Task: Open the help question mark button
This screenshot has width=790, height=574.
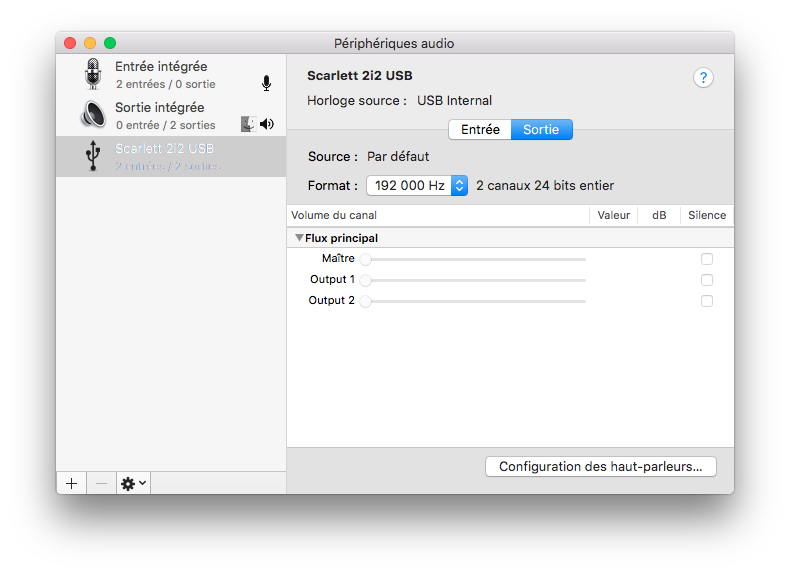Action: pyautogui.click(x=703, y=78)
